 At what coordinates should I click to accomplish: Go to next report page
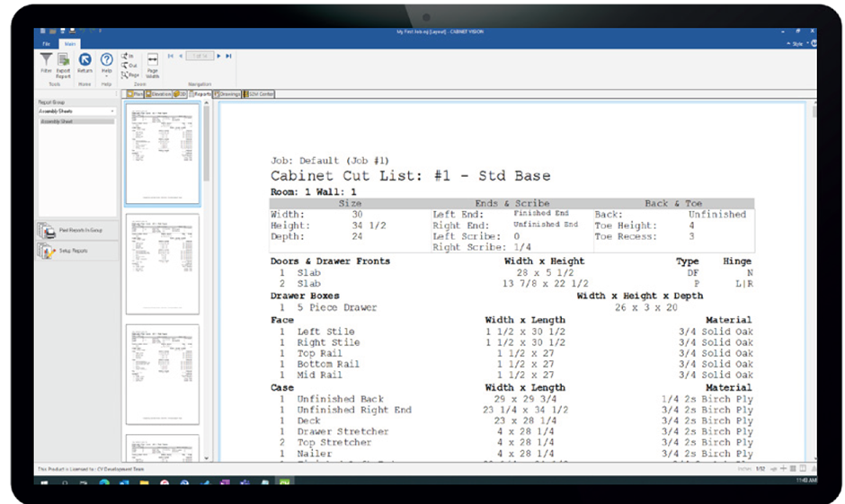(218, 56)
